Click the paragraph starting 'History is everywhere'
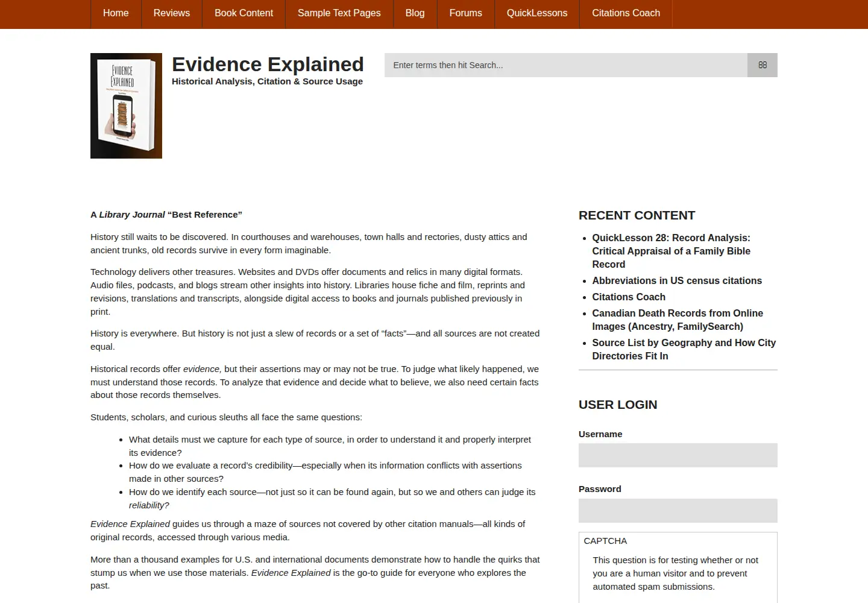 [x=315, y=340]
